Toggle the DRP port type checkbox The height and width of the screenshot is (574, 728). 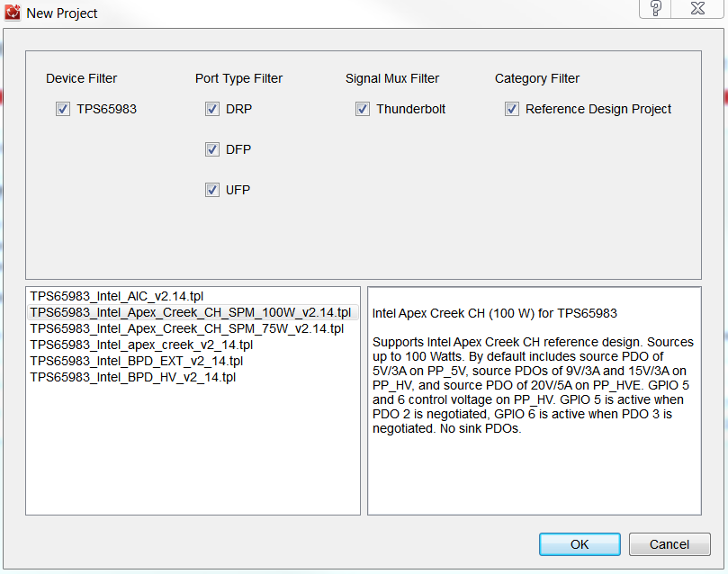tap(212, 109)
